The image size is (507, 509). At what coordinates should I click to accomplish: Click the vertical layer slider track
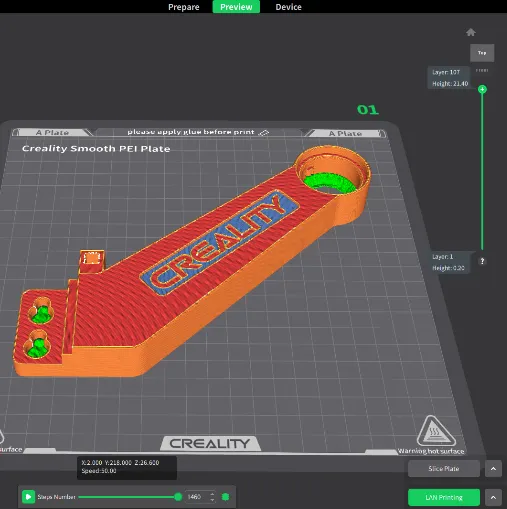482,170
